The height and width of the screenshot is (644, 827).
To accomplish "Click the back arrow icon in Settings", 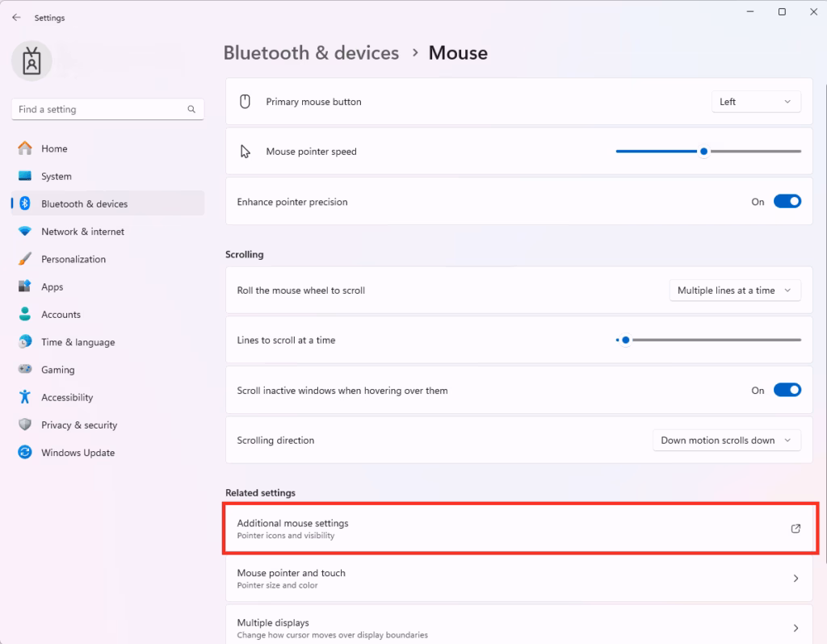I will click(x=16, y=18).
